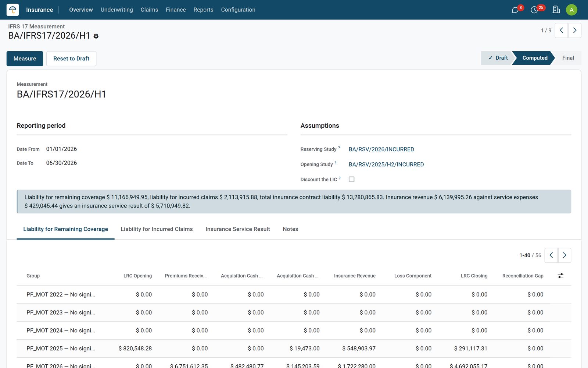Viewport: 588px width, 368px height.
Task: Sort by Premiums Receiv... column header
Action: [x=186, y=276]
